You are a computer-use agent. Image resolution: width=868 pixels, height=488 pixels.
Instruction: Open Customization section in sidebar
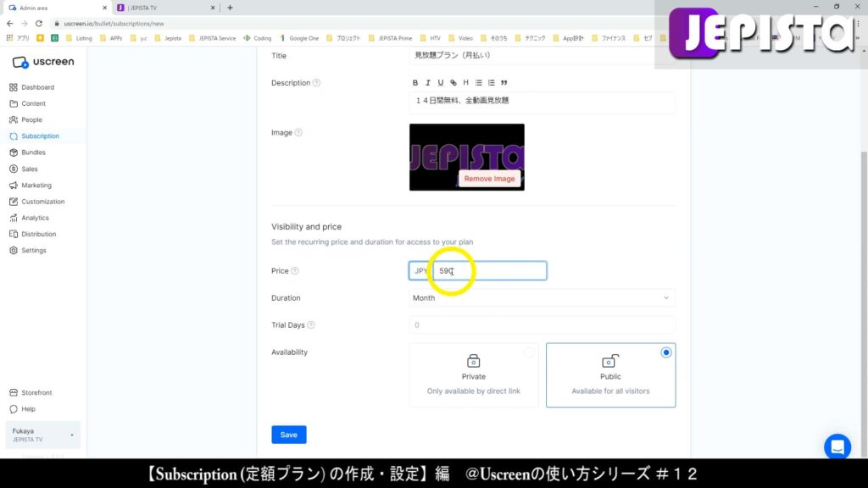coord(37,202)
